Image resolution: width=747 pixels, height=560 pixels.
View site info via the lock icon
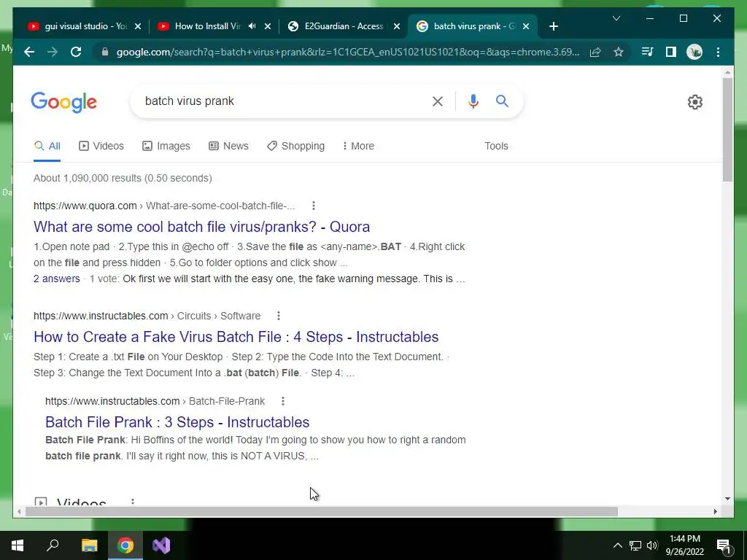click(x=105, y=52)
